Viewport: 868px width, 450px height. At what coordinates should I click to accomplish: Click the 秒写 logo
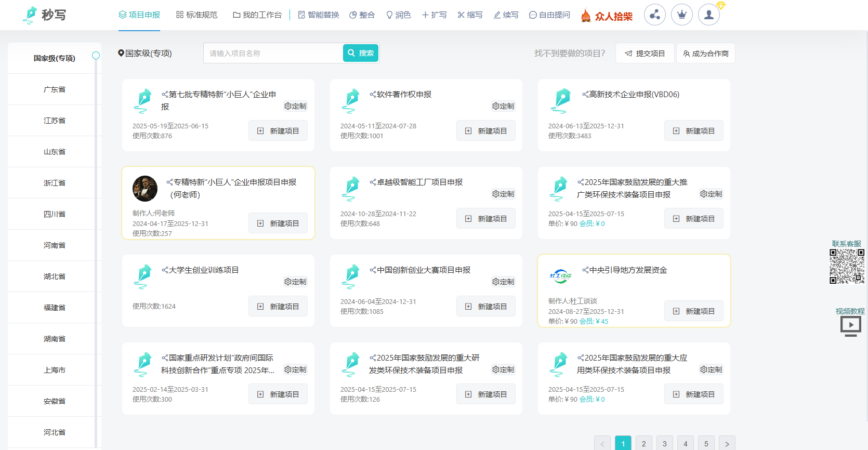45,15
